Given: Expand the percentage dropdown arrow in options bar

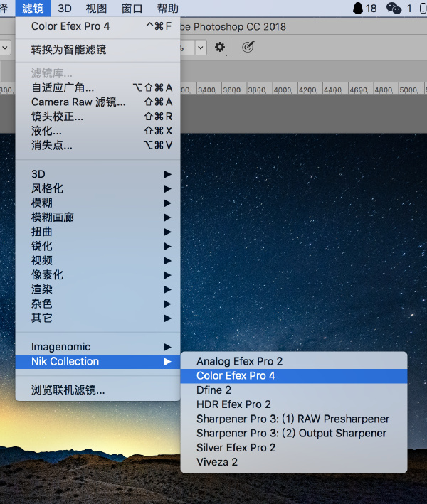Looking at the screenshot, I should pos(201,48).
